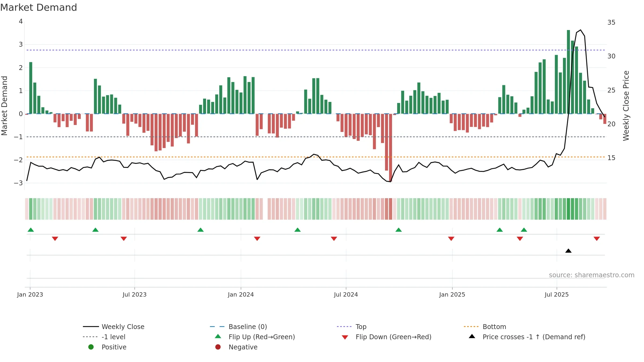Click the red flip-down marker before Jul 2024

[x=334, y=239]
